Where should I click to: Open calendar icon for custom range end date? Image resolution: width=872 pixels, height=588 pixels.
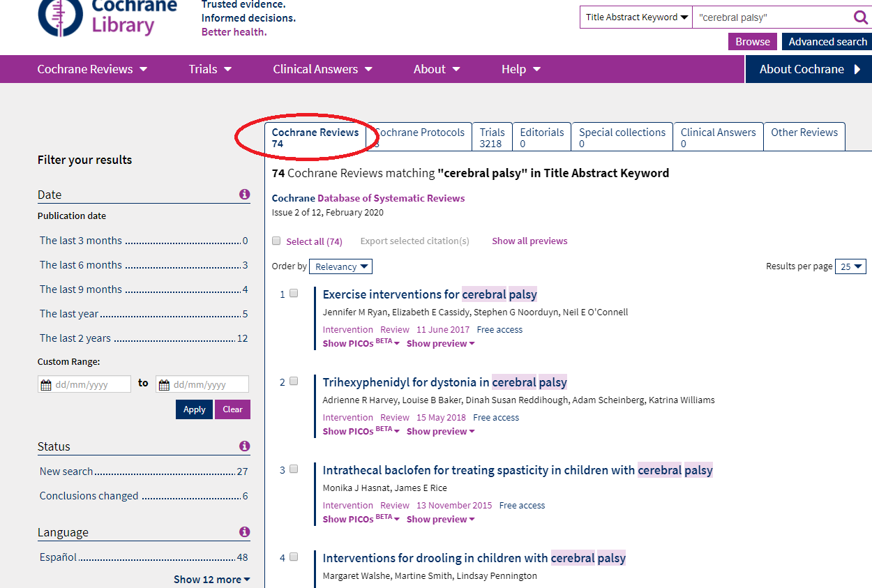164,384
